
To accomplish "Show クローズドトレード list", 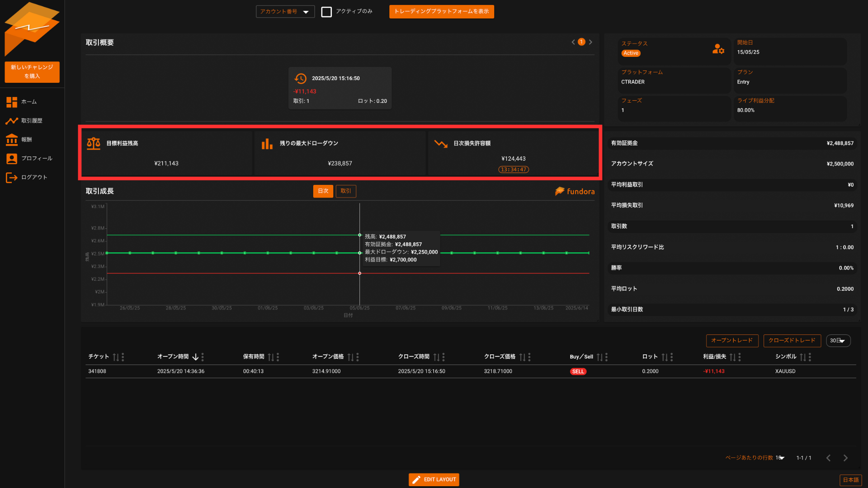I will (792, 341).
